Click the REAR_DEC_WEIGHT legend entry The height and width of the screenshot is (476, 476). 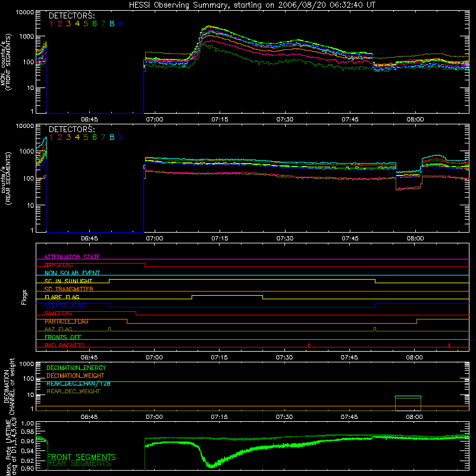pos(73,392)
